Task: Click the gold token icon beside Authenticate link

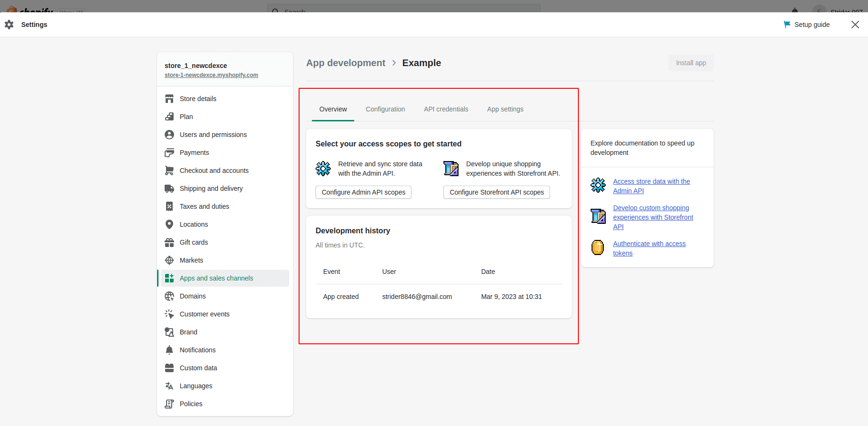Action: coord(598,247)
